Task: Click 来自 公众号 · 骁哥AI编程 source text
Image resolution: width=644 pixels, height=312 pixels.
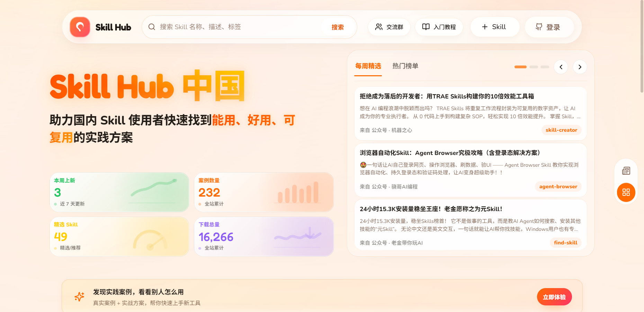Action: tap(388, 187)
